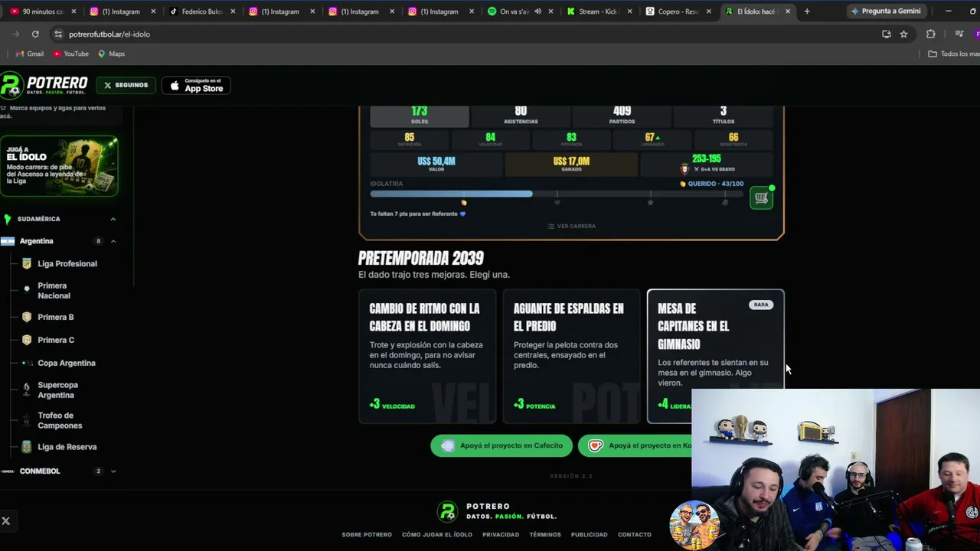Collapse the Argentina leagues list
Screen dimensions: 980x551
pos(113,241)
